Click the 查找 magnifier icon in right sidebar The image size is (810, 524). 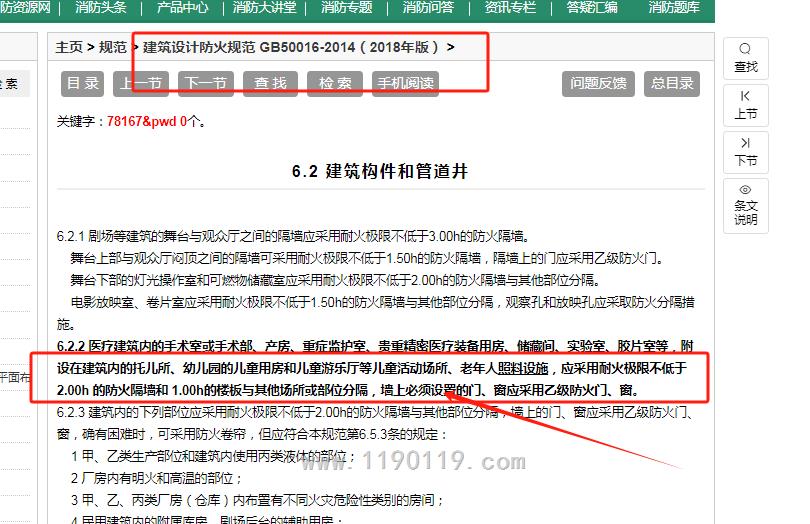[745, 50]
